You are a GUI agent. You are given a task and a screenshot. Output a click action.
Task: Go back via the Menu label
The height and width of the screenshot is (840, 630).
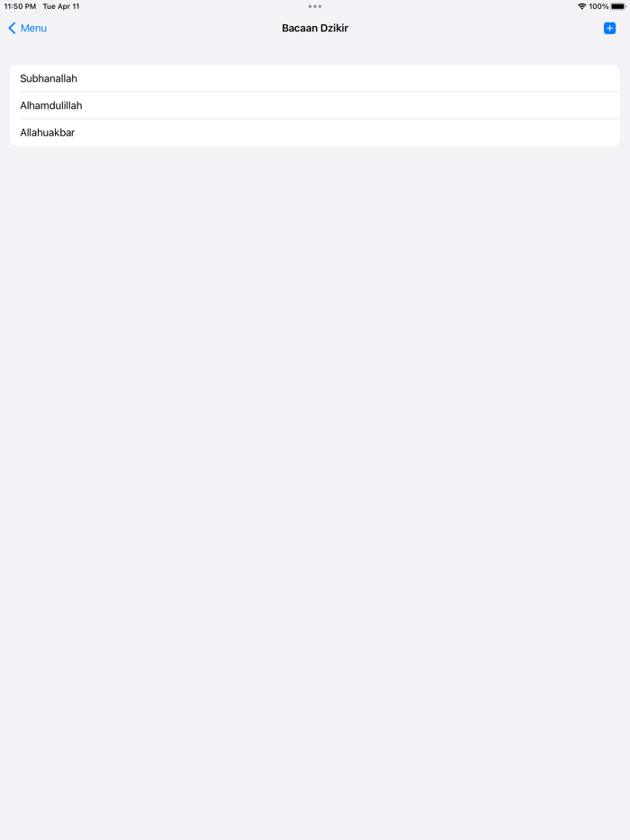tap(33, 28)
